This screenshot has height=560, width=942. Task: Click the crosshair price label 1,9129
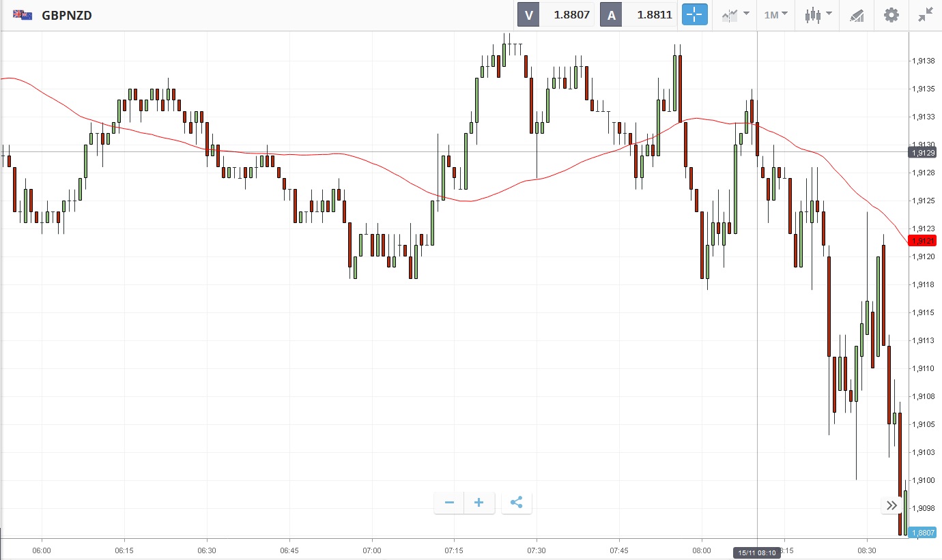[923, 153]
